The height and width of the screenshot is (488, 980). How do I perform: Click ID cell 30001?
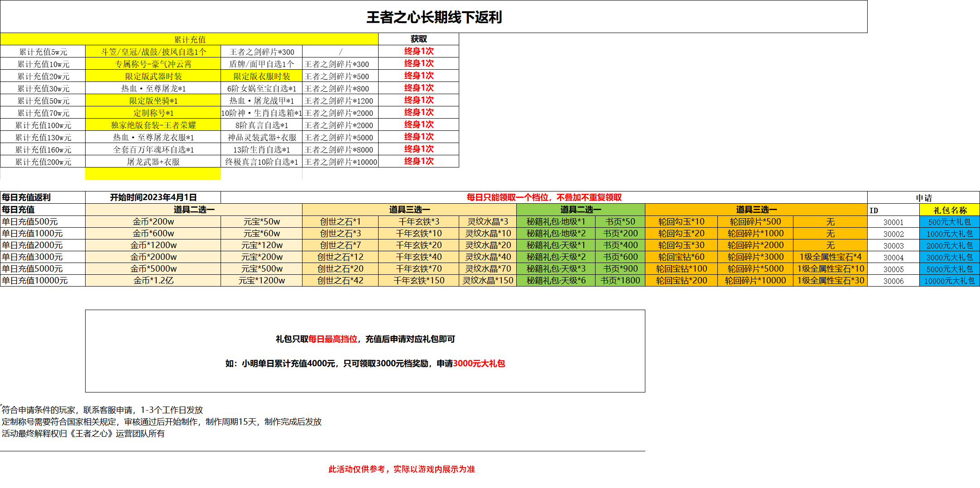(894, 222)
